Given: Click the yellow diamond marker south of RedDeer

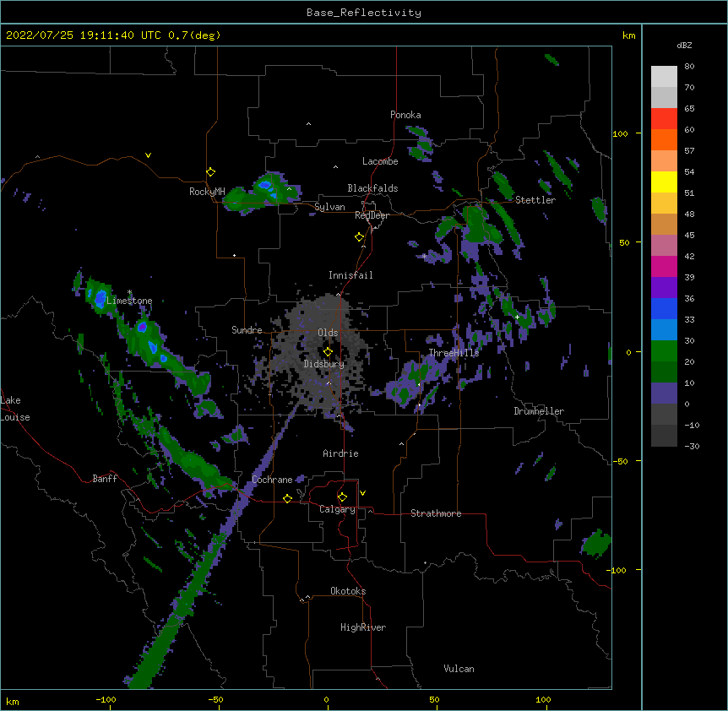Looking at the screenshot, I should pos(360,237).
